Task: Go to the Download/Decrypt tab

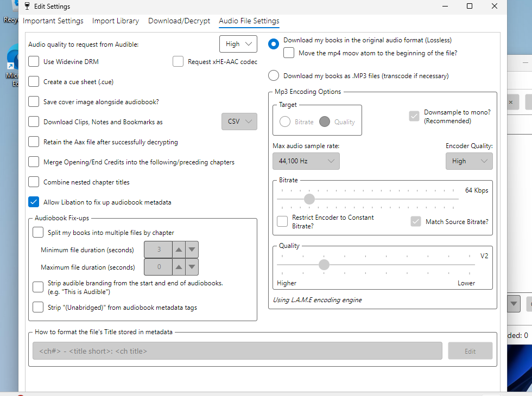Action: 179,21
